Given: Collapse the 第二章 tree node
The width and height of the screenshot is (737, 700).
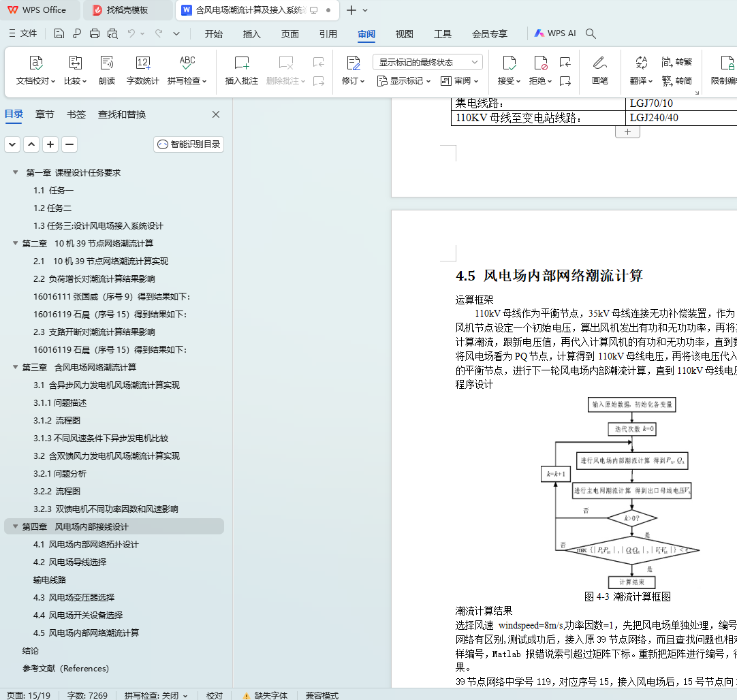Looking at the screenshot, I should (16, 243).
